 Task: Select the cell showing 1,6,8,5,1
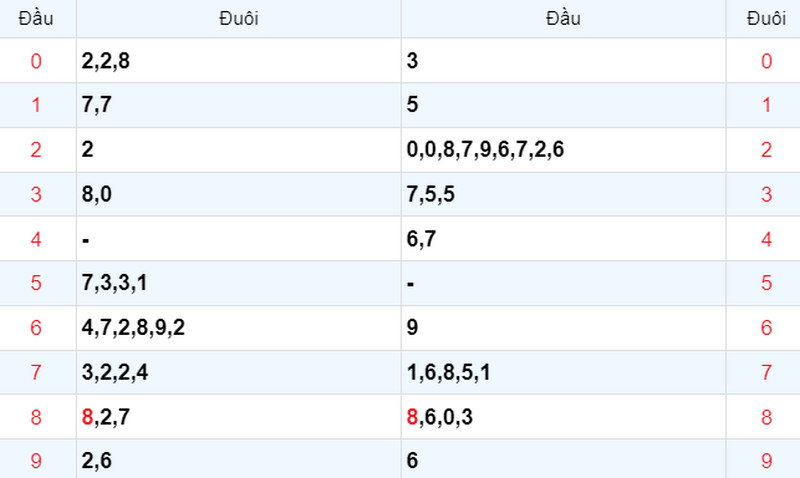pos(563,372)
